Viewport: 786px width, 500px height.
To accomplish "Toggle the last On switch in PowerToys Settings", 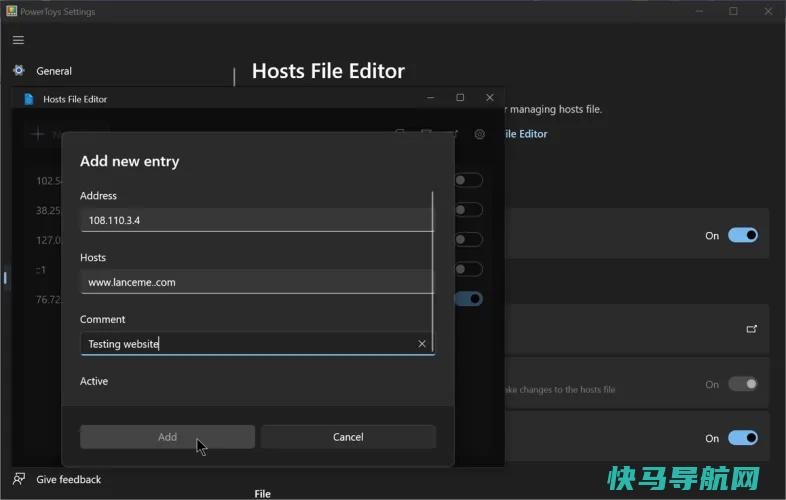I will coord(743,438).
